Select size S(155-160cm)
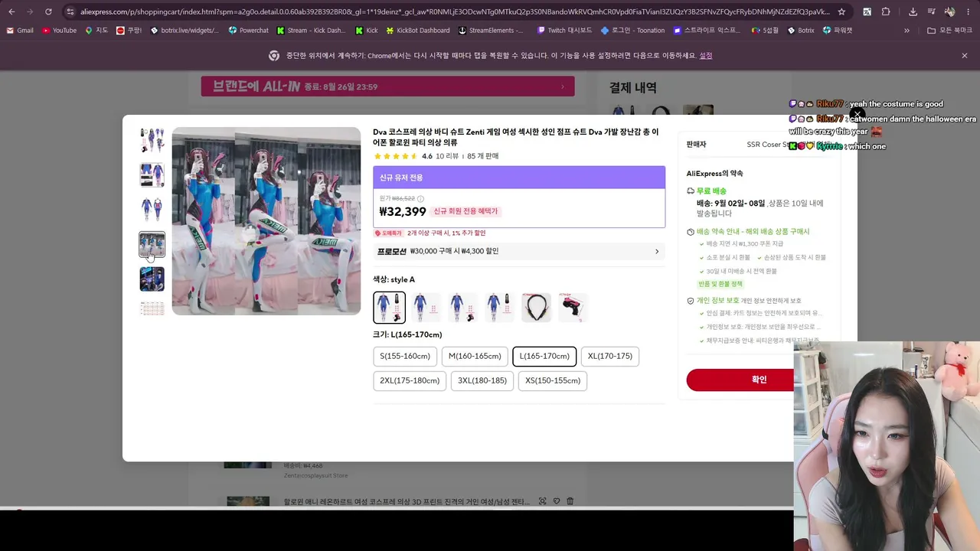The image size is (980, 551). click(x=405, y=356)
